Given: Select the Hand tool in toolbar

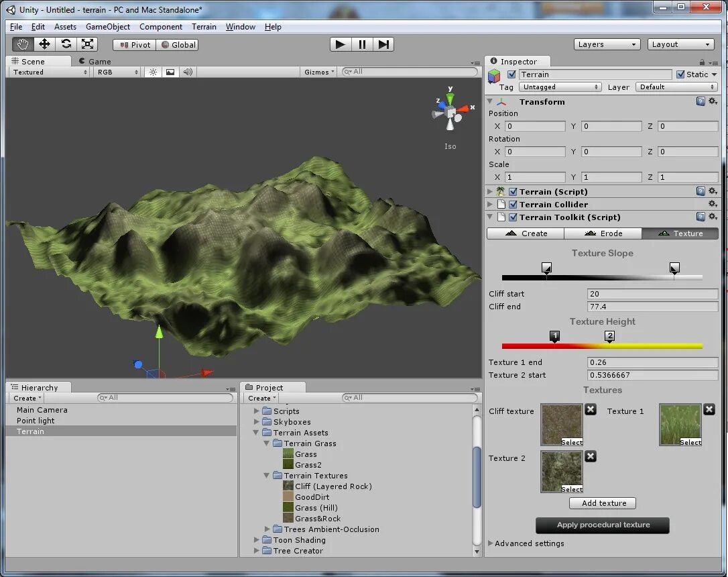Looking at the screenshot, I should tap(23, 44).
